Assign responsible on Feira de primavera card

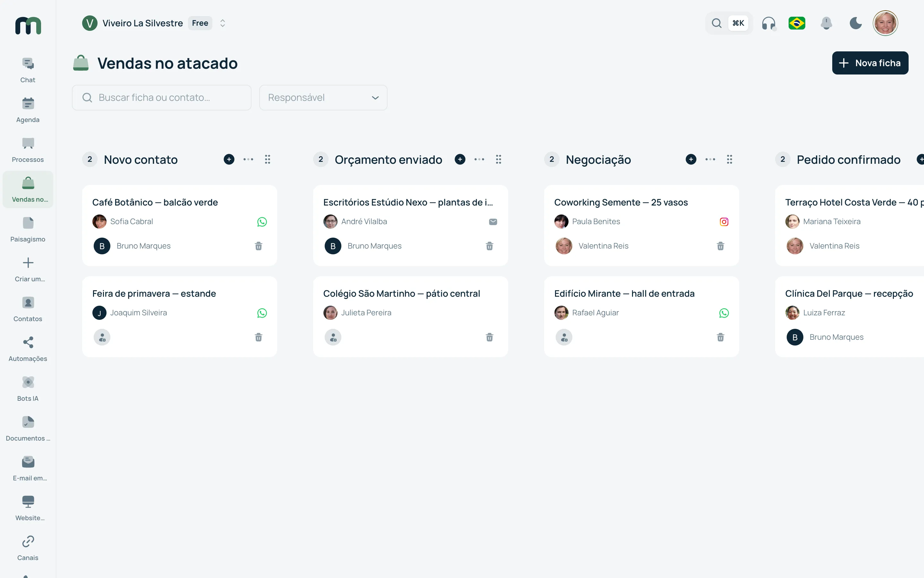click(102, 337)
